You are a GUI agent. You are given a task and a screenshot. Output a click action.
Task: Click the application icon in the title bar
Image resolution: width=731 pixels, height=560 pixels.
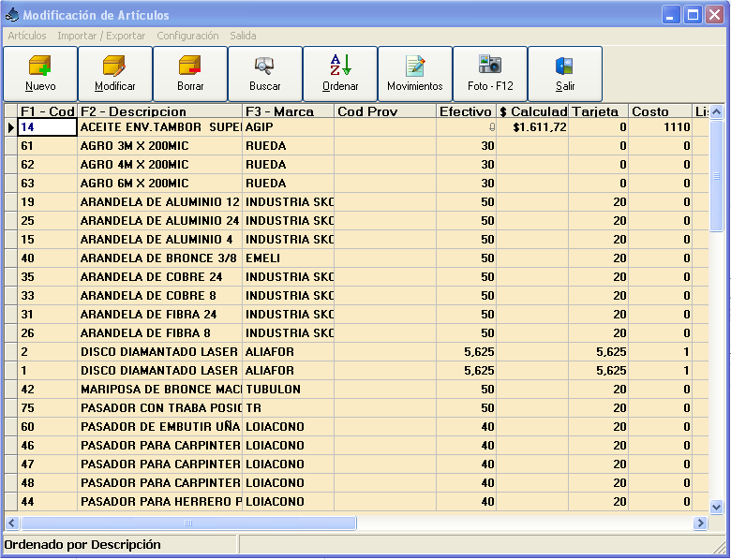[x=12, y=15]
